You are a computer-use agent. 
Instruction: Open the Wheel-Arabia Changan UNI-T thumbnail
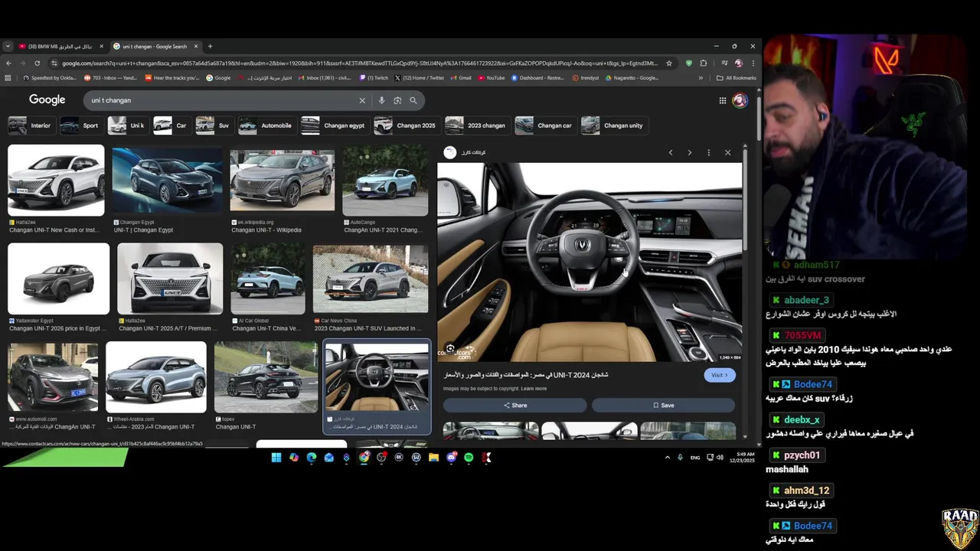(x=156, y=377)
